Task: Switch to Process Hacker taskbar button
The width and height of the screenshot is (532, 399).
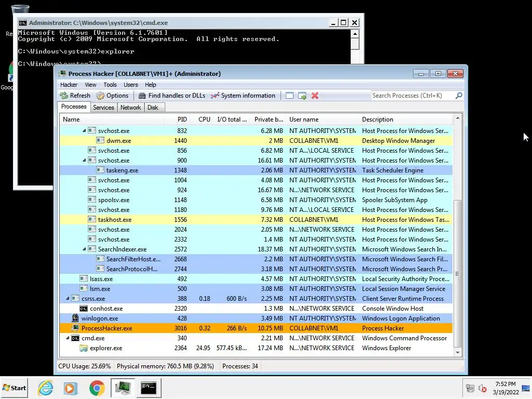Action: pyautogui.click(x=123, y=388)
